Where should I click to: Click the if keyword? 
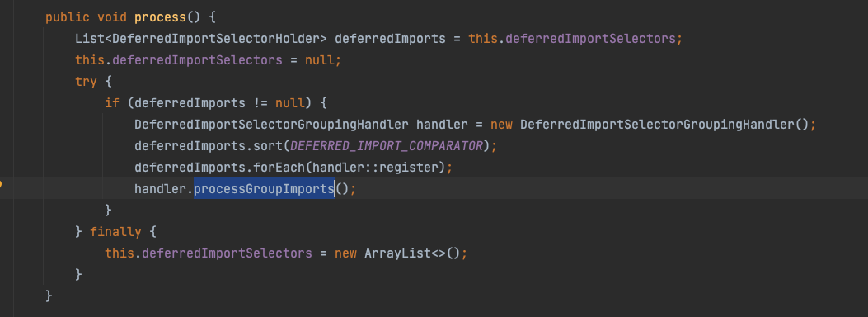point(112,103)
